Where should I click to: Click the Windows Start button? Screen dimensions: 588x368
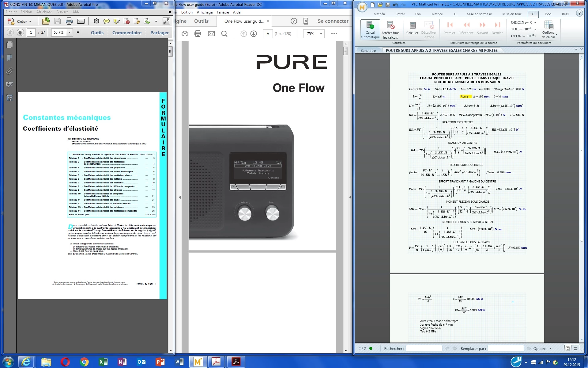pyautogui.click(x=8, y=362)
